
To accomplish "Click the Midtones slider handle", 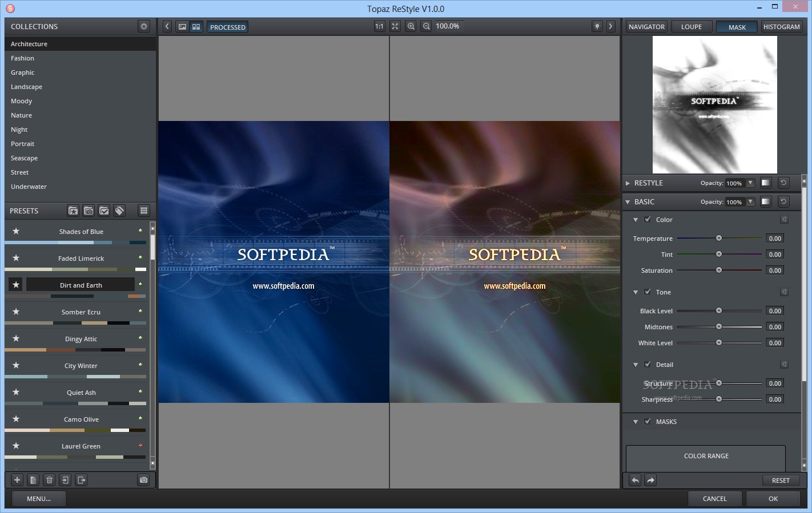I will point(719,326).
